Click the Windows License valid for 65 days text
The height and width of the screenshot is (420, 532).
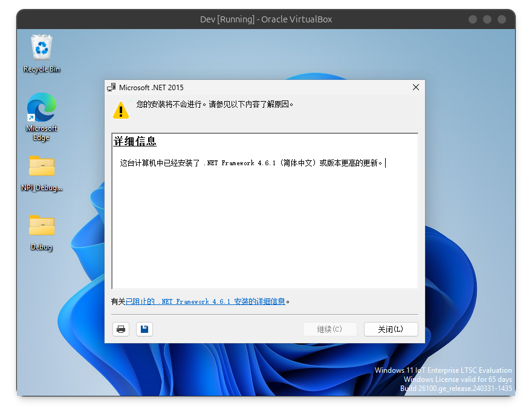(458, 379)
